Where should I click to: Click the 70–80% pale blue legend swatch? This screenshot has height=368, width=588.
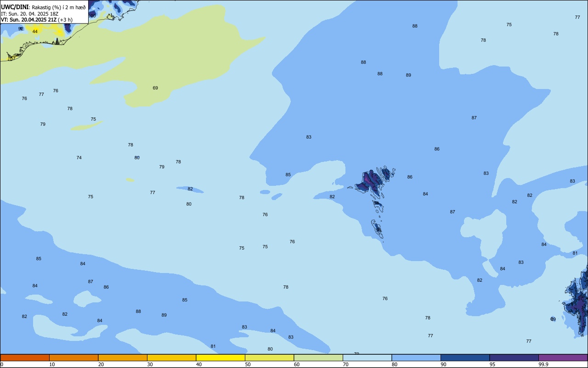click(367, 357)
